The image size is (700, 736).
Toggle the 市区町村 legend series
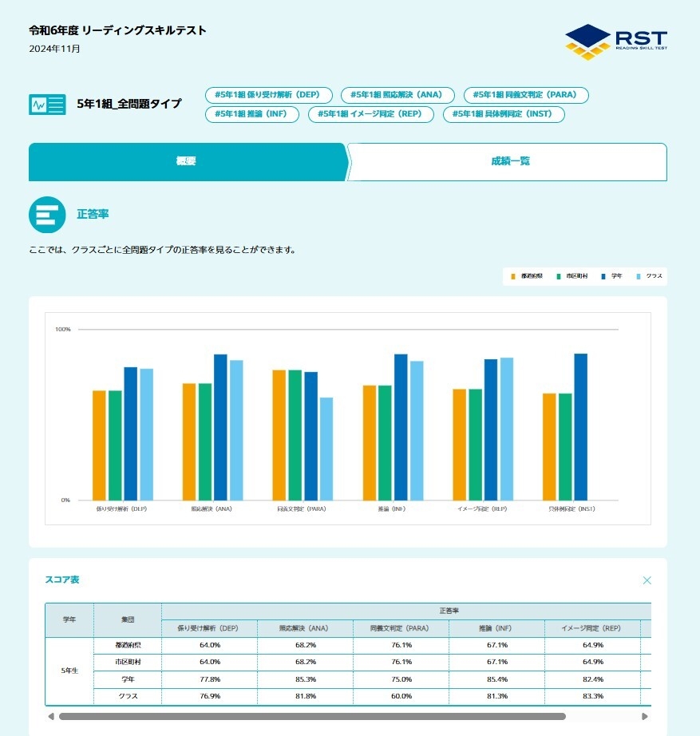coord(572,276)
